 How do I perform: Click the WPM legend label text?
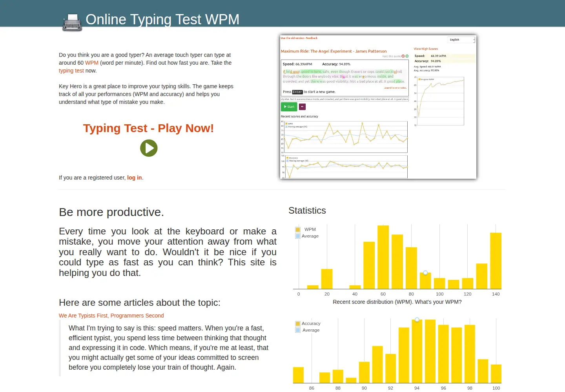310,229
